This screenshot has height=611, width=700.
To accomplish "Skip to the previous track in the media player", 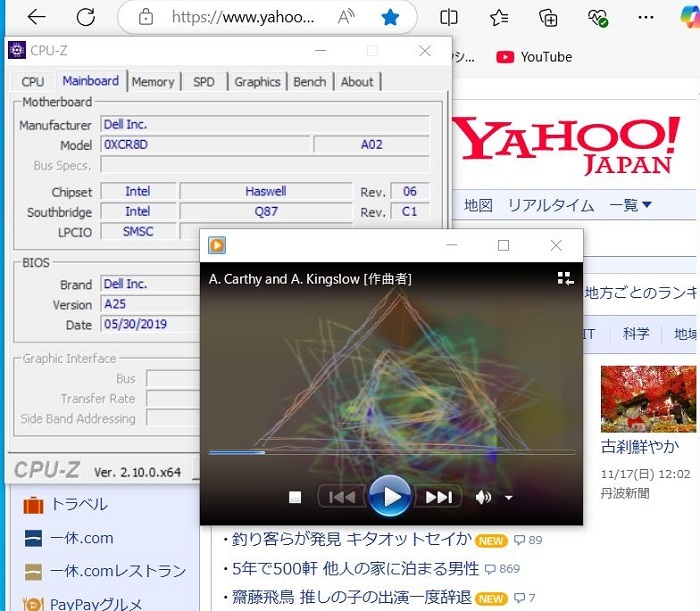I will tap(342, 497).
